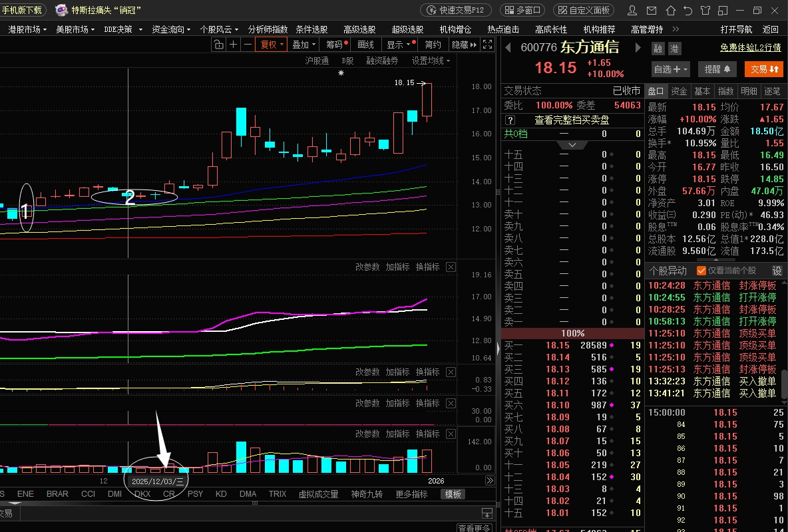Toggle 仅看当前个股 checkbox

tap(701, 271)
